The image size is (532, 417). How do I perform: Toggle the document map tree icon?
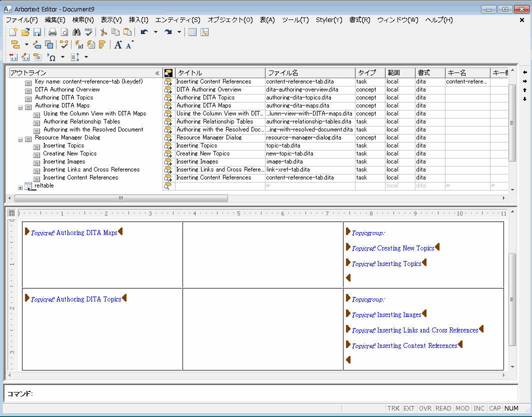[x=204, y=32]
